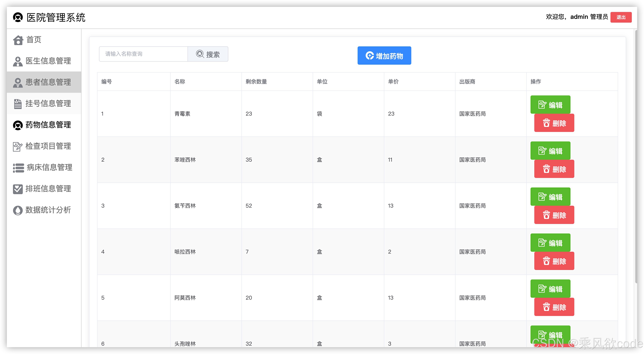Click the home icon beside 首页

[18, 40]
